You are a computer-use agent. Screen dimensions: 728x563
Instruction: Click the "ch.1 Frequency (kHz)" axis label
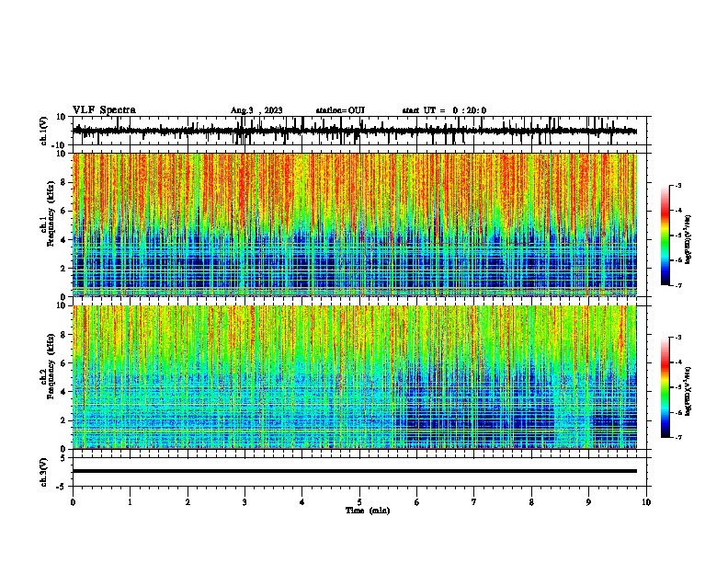[x=48, y=214]
